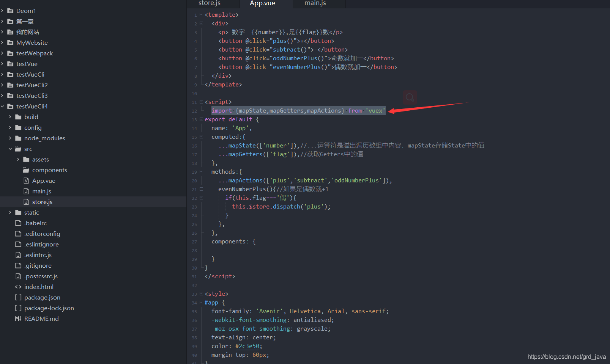Click the package.json bracket icon
The height and width of the screenshot is (364, 610).
point(18,298)
